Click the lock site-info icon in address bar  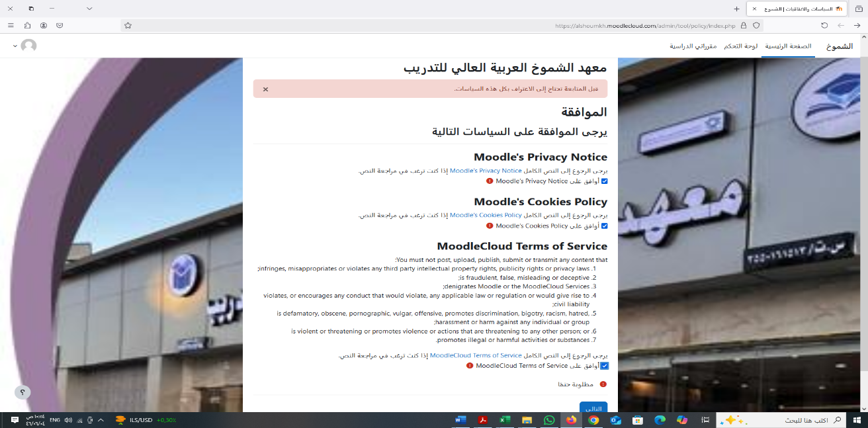point(744,25)
